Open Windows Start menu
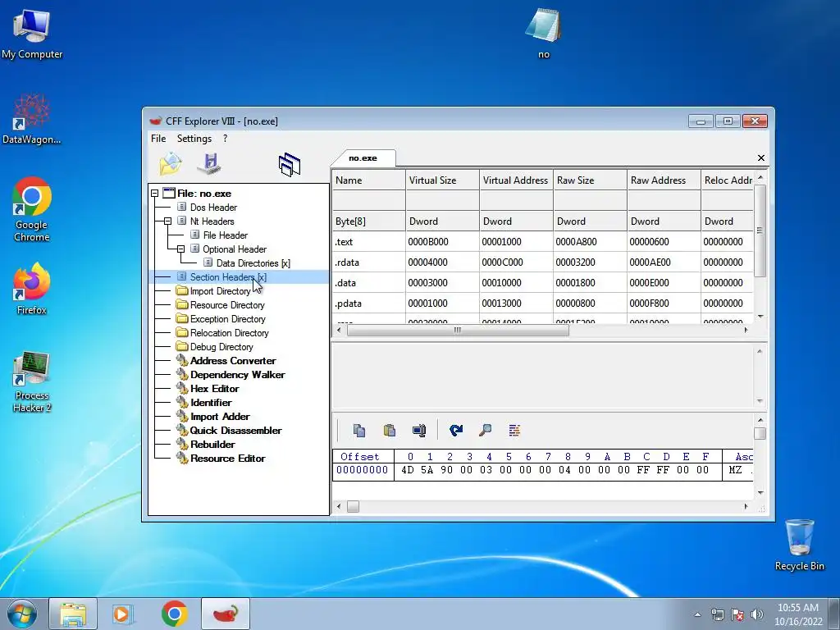 [22, 614]
